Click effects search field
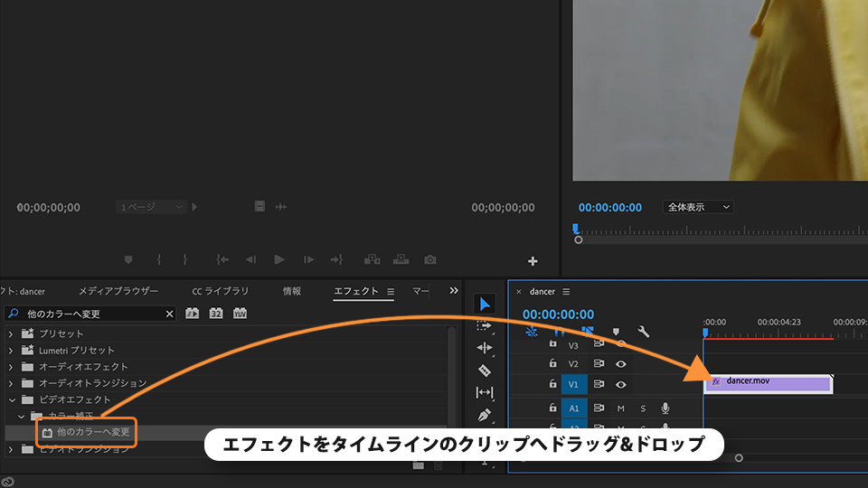The image size is (868, 488). (90, 314)
